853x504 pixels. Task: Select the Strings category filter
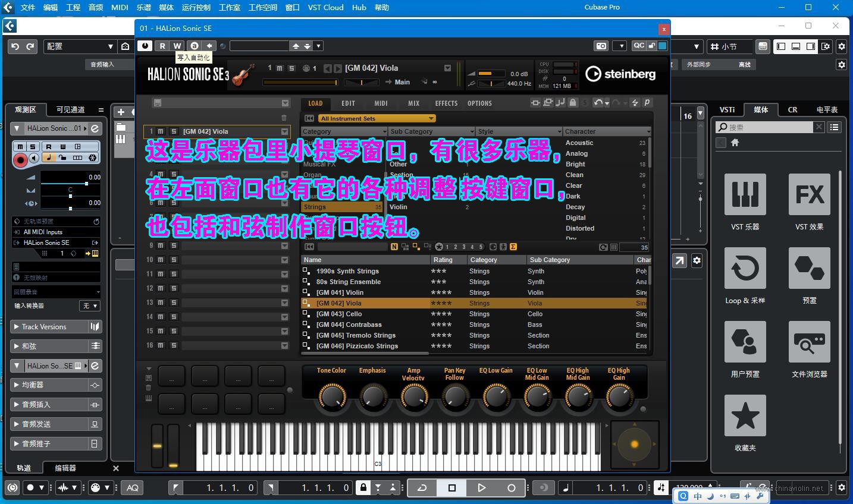[315, 207]
